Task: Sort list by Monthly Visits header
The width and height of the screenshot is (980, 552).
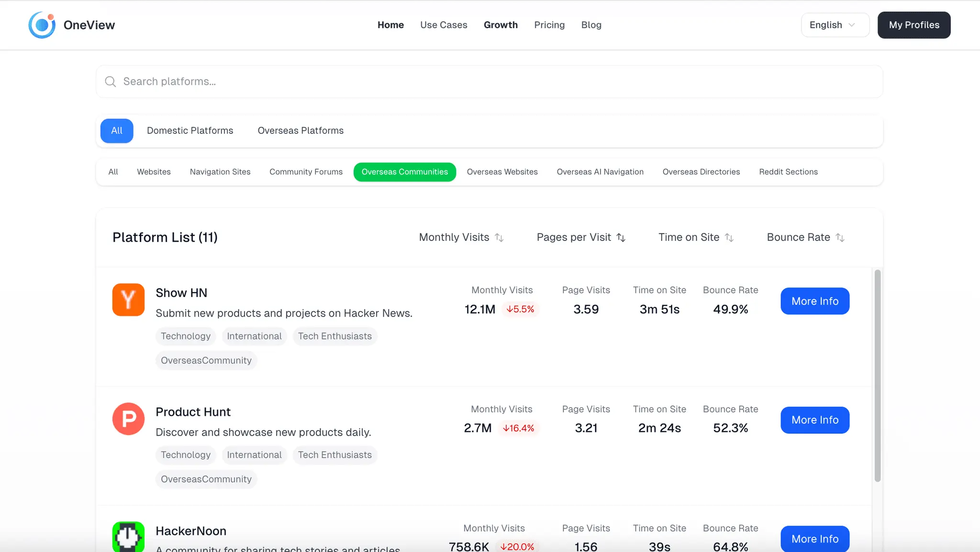Action: click(x=461, y=237)
